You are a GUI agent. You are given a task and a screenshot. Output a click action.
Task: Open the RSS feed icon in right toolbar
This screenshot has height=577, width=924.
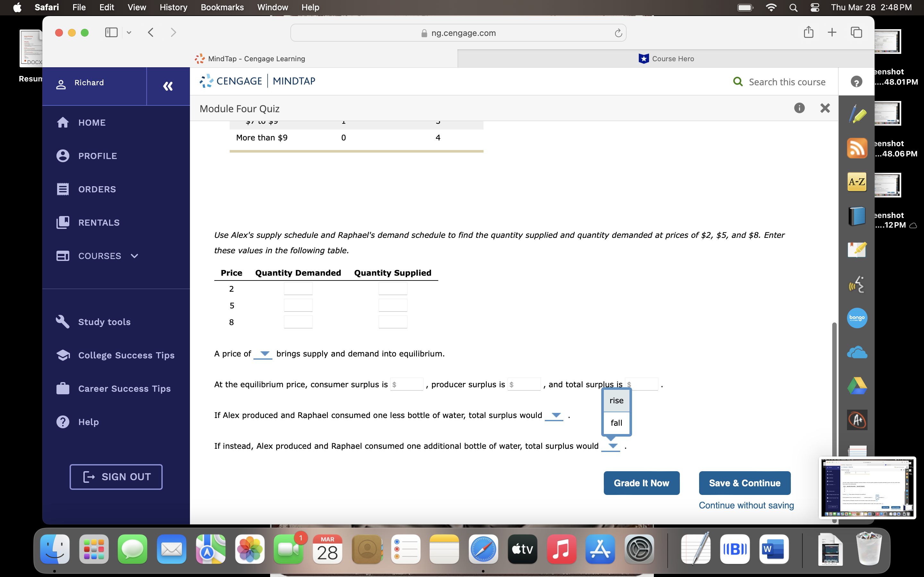coord(857,148)
